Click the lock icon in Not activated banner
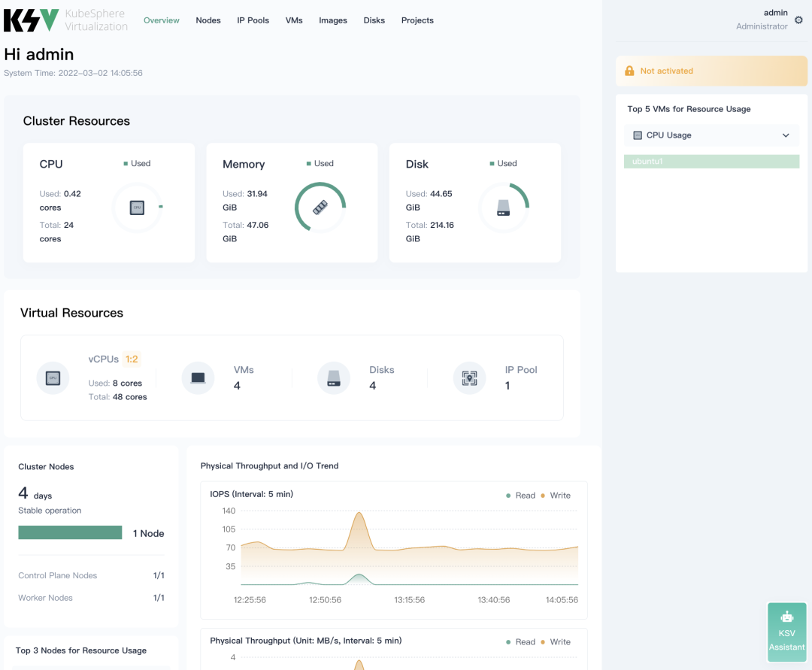This screenshot has width=812, height=670. click(x=629, y=71)
